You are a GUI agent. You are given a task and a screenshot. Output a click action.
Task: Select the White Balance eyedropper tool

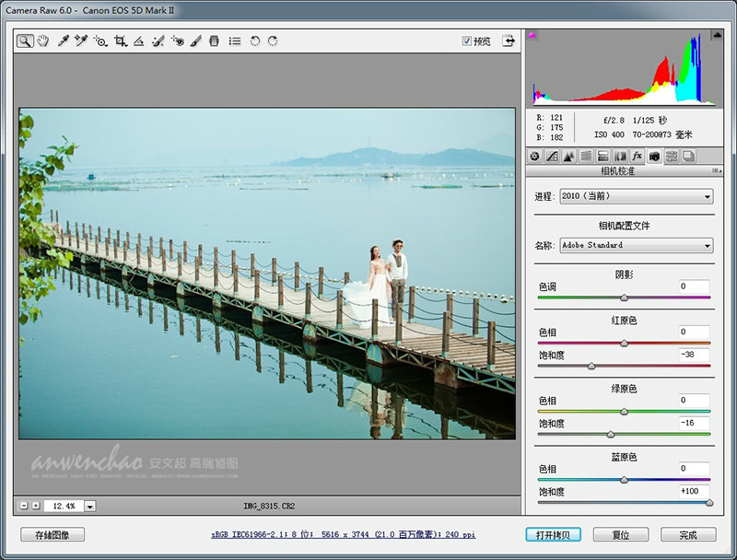(63, 41)
